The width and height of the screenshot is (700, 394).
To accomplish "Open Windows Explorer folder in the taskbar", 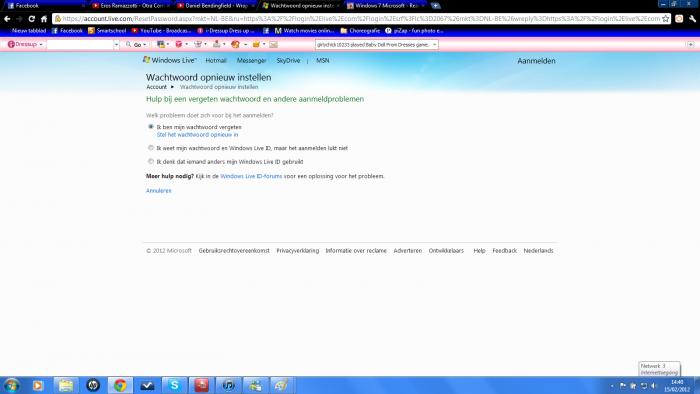I will point(66,385).
